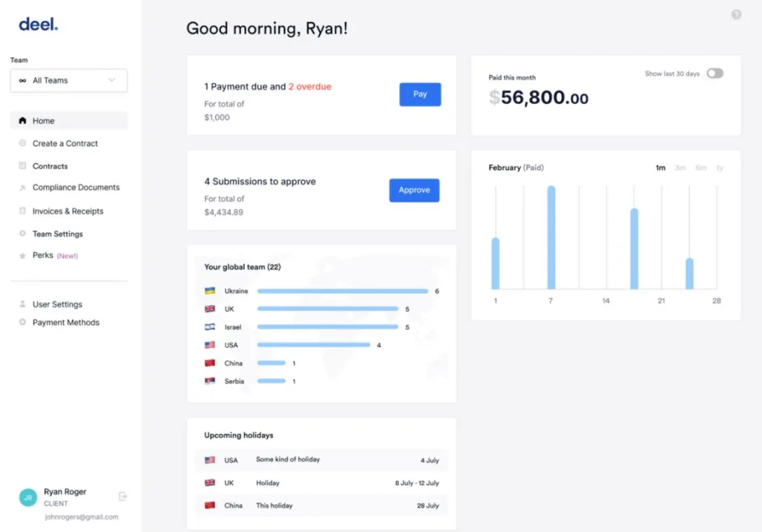This screenshot has height=532, width=762.
Task: Switch chart range to 3m
Action: tap(680, 168)
